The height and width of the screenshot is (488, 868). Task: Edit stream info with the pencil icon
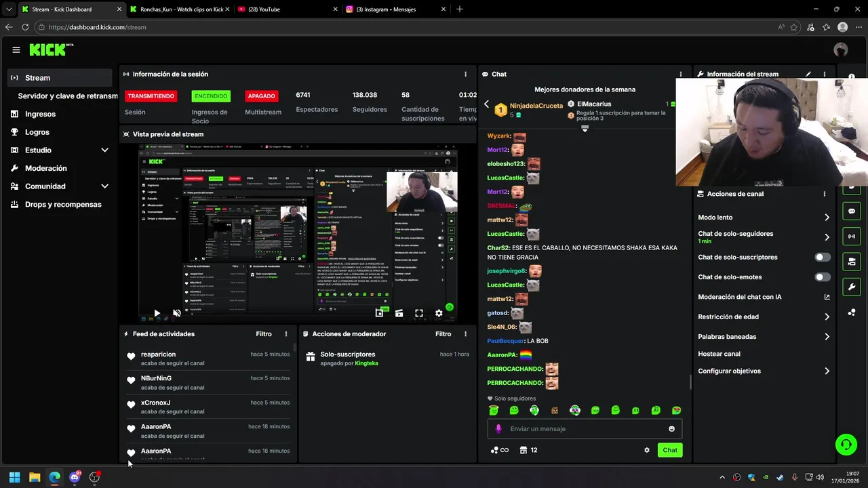tap(808, 74)
